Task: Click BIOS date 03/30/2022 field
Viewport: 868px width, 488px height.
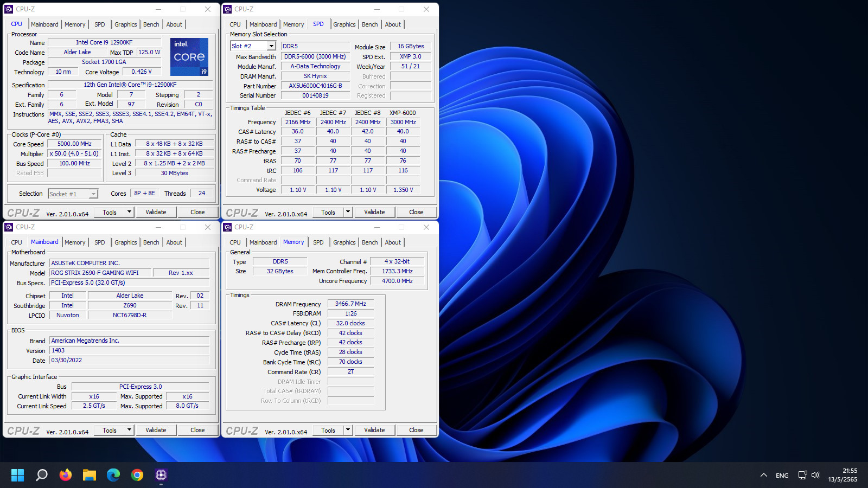Action: tap(129, 360)
